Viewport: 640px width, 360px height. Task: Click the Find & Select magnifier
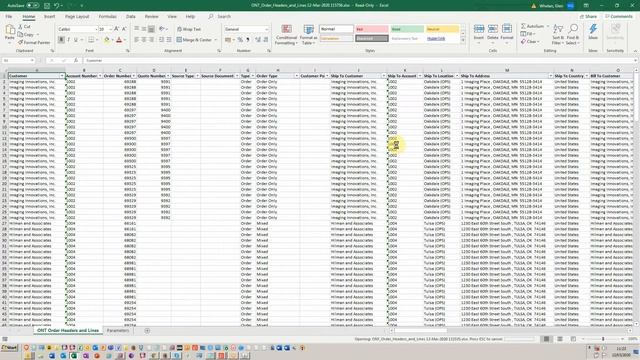pyautogui.click(x=573, y=29)
